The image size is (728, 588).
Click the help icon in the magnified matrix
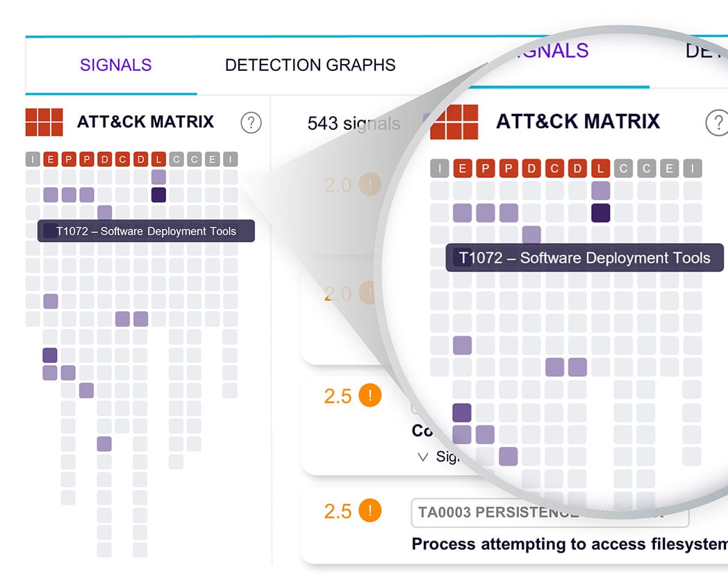pyautogui.click(x=718, y=122)
